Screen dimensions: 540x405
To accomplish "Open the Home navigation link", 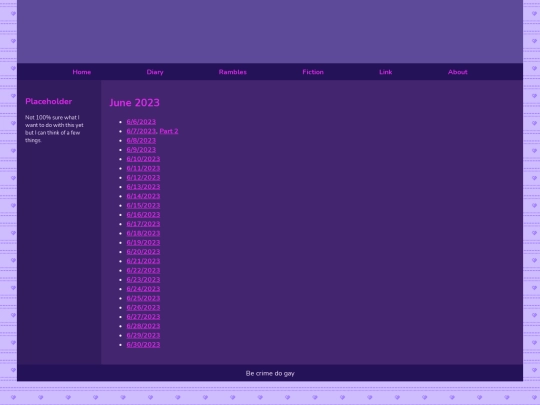I will [82, 72].
